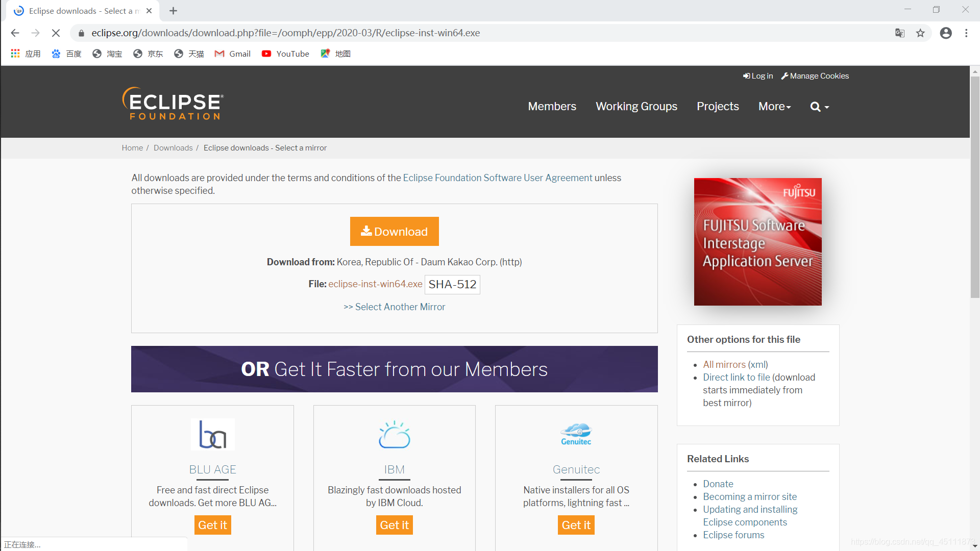Viewport: 980px width, 551px height.
Task: Select the Projects navigation item
Action: pyautogui.click(x=717, y=107)
